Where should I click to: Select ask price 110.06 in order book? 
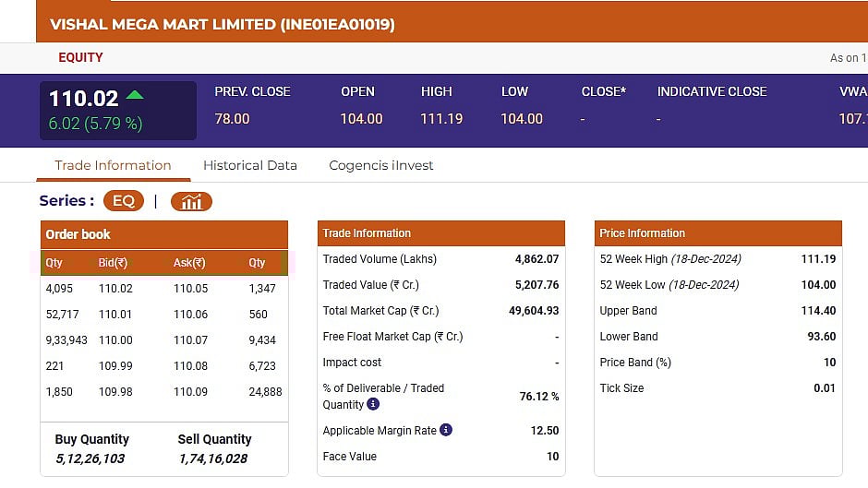click(x=191, y=315)
